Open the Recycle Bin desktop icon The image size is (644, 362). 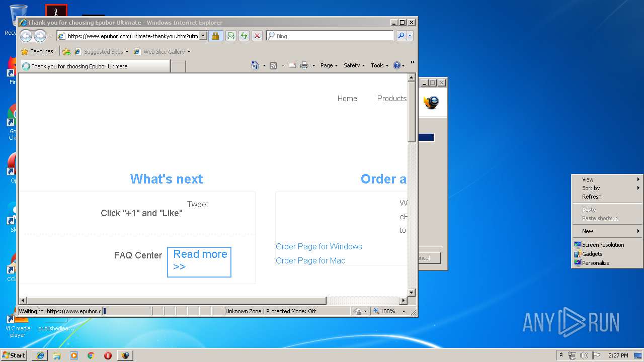[18, 19]
